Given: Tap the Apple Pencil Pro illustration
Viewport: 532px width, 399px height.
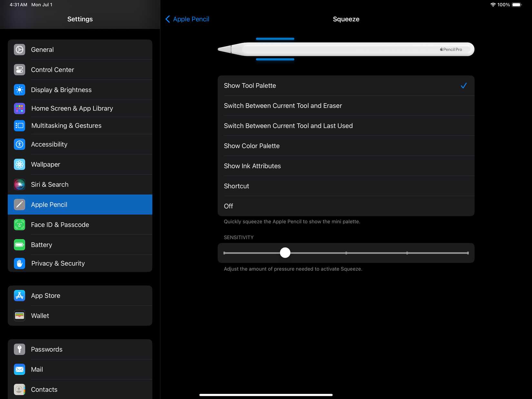Looking at the screenshot, I should [x=346, y=49].
